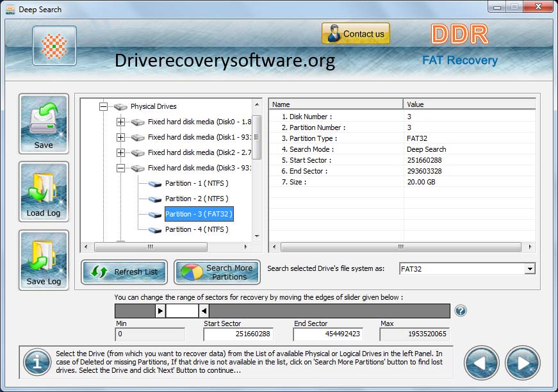Click the 'Partition Number :' row
This screenshot has width=558, height=392.
coord(402,127)
